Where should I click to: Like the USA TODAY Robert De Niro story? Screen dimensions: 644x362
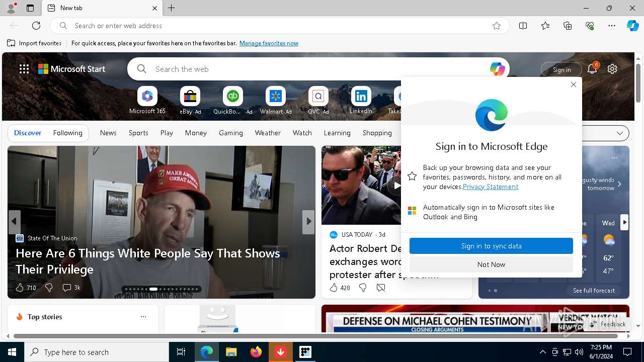point(339,288)
